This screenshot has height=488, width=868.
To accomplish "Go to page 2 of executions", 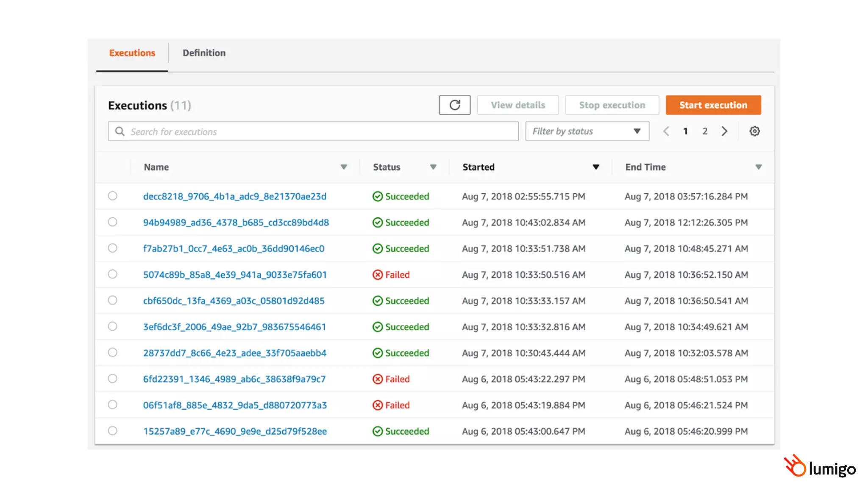I will (x=705, y=131).
